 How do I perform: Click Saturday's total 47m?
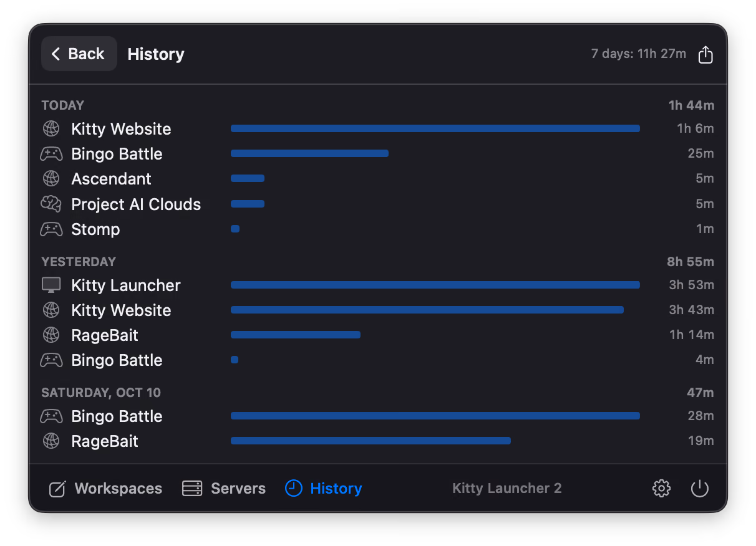click(700, 393)
